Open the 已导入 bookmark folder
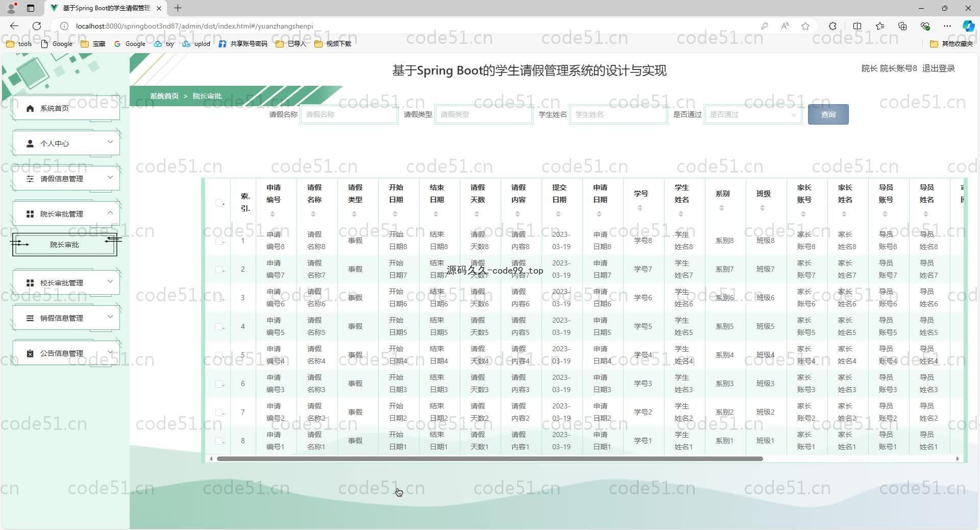980x530 pixels. (291, 44)
